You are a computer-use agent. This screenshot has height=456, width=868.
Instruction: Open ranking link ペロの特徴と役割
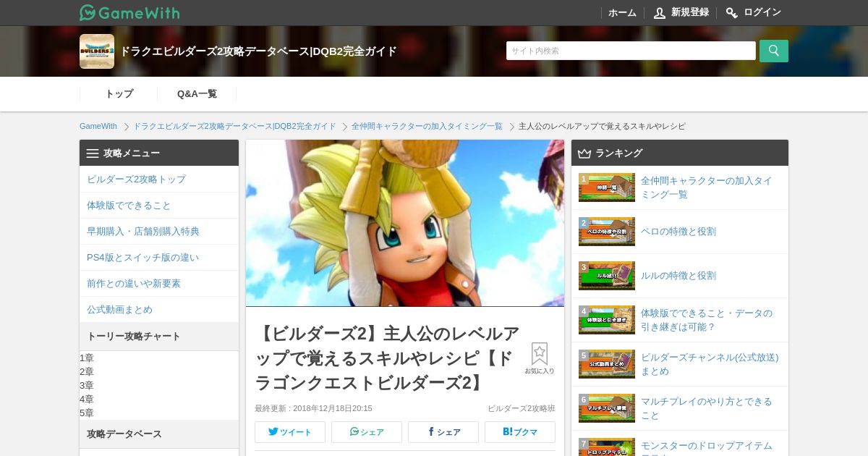tap(678, 232)
